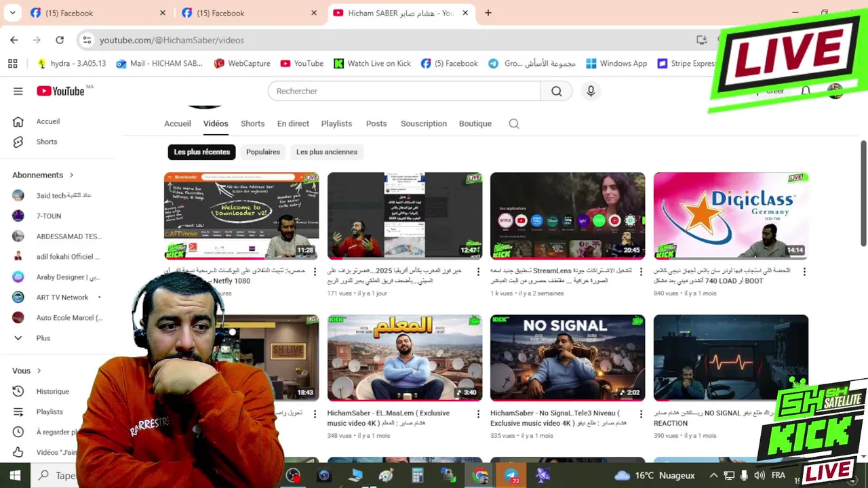Select the Les plus récentes filter
This screenshot has width=868, height=488.
point(201,152)
